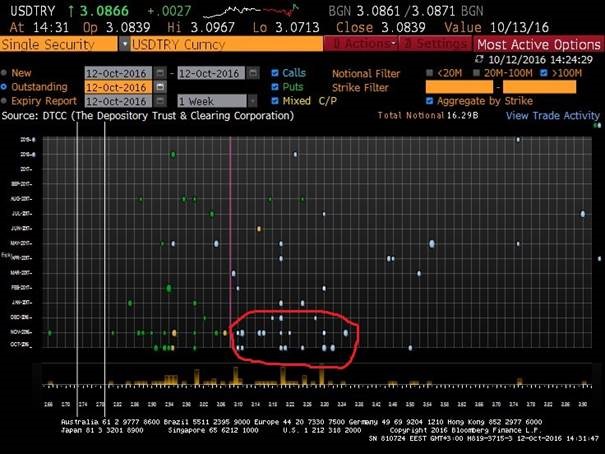Click the green up arrow beside USDTRY
The height and width of the screenshot is (454, 605).
pos(71,11)
